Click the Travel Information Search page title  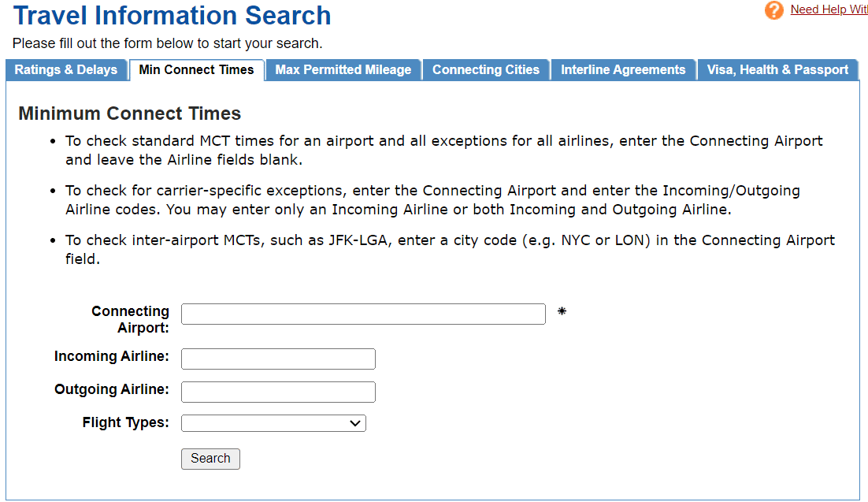[x=172, y=16]
